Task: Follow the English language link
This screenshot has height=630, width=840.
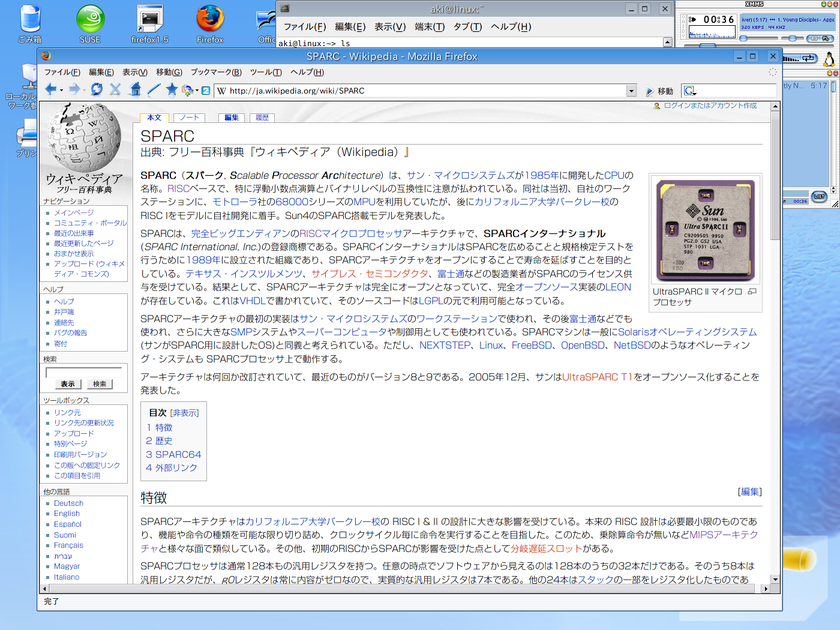Action: click(x=67, y=514)
